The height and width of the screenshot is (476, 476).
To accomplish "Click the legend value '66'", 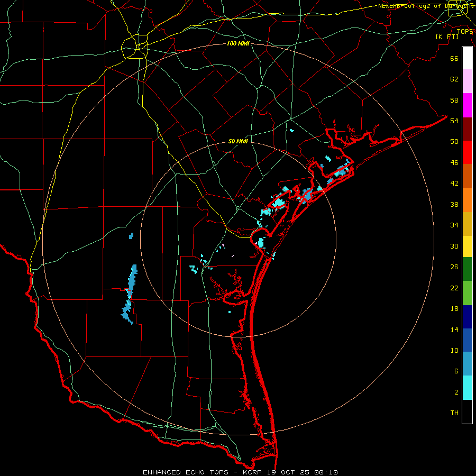I will pyautogui.click(x=454, y=59).
